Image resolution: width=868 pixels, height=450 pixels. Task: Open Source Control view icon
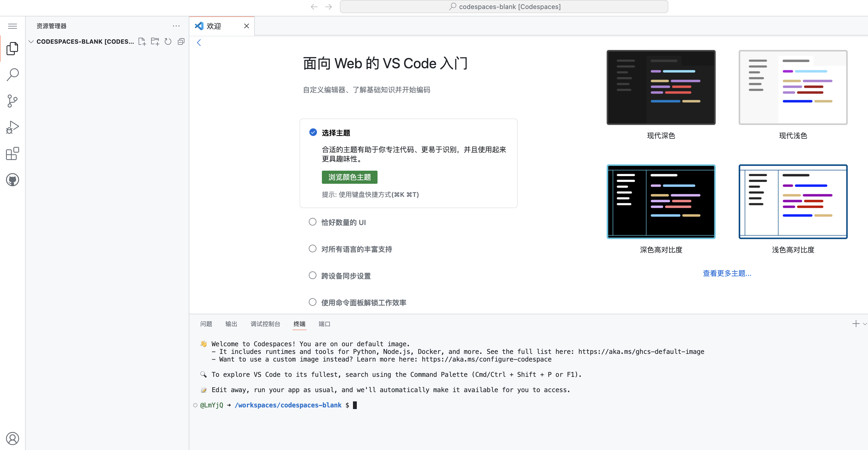pyautogui.click(x=13, y=101)
